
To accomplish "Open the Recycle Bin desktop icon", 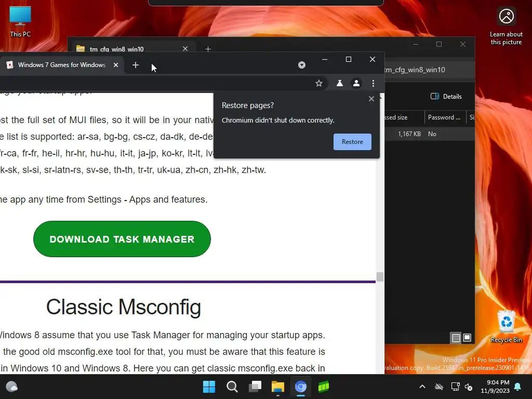I will [x=506, y=327].
